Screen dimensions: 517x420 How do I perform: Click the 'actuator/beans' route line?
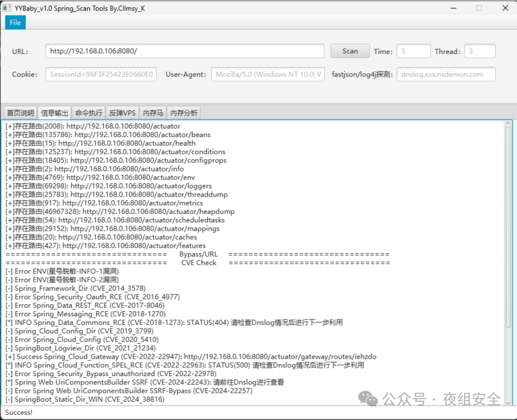(x=108, y=134)
